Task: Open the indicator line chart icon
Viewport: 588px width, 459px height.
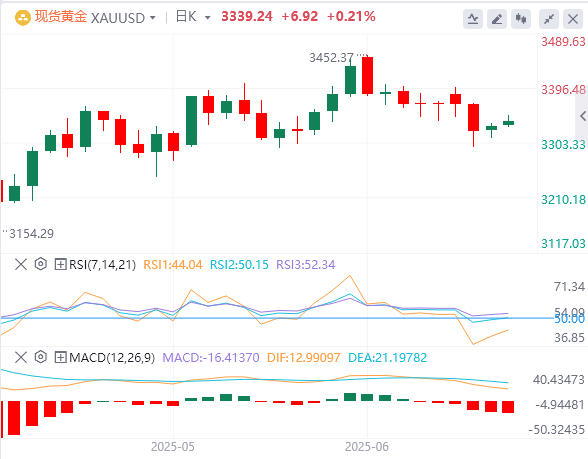Action: [473, 19]
